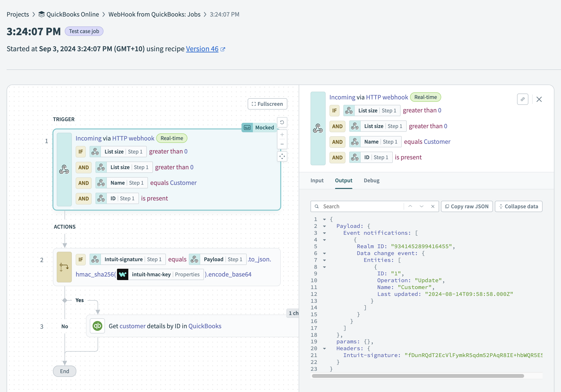Image resolution: width=561 pixels, height=392 pixels.
Task: Collapse Data change event node on line 6
Action: point(324,253)
